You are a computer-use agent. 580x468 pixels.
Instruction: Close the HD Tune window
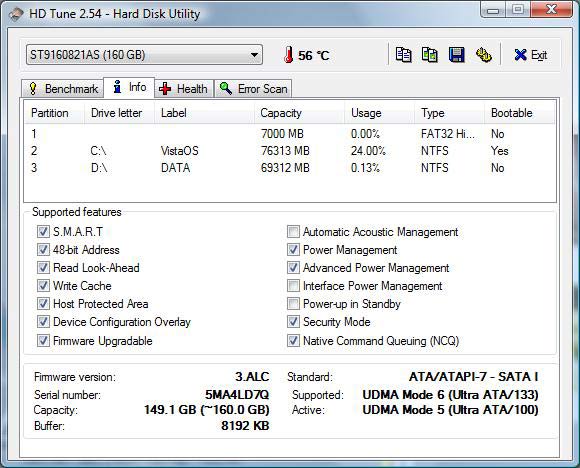pyautogui.click(x=552, y=10)
